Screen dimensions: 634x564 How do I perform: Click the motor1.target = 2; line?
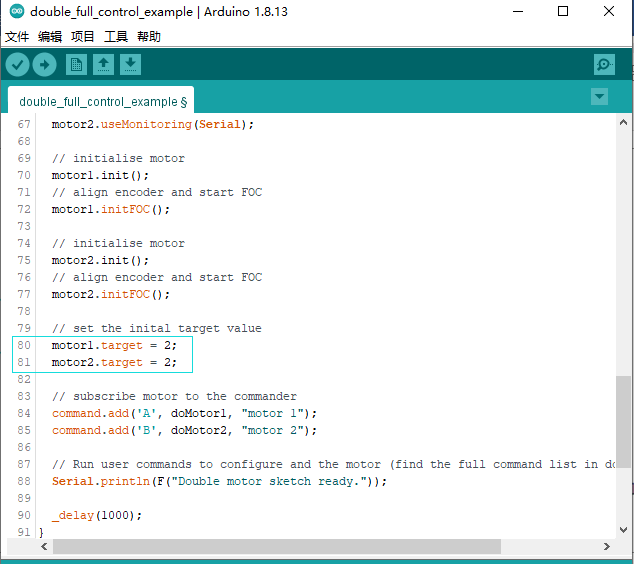114,345
